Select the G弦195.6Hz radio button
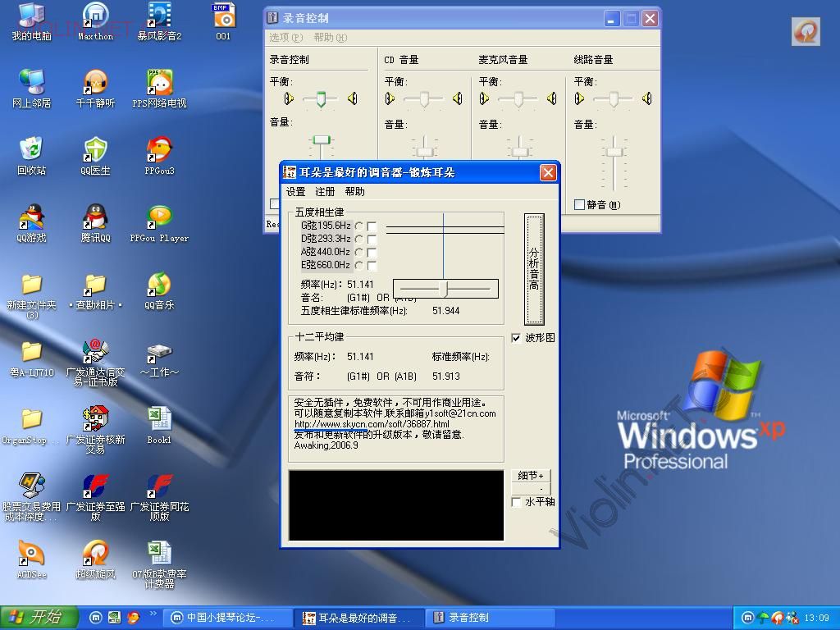Image resolution: width=840 pixels, height=630 pixels. click(358, 226)
